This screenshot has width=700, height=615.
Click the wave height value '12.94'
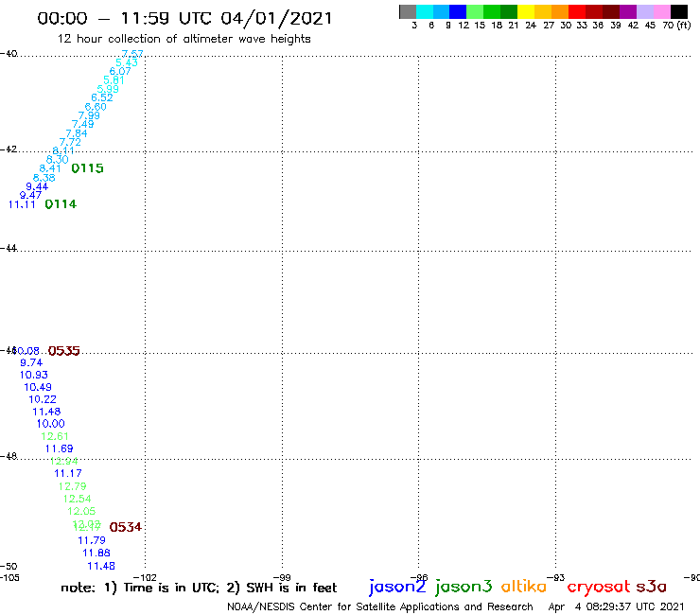pyautogui.click(x=63, y=461)
